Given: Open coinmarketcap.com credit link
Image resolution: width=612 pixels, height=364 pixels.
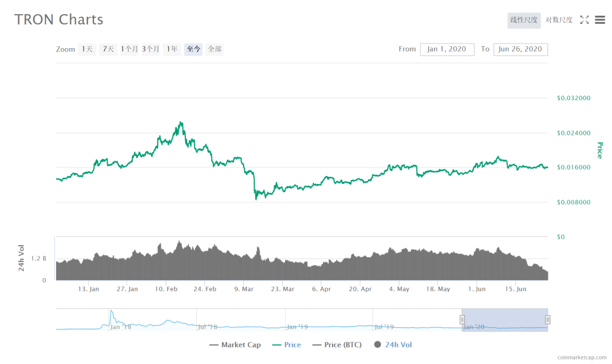Looking at the screenshot, I should 581,357.
